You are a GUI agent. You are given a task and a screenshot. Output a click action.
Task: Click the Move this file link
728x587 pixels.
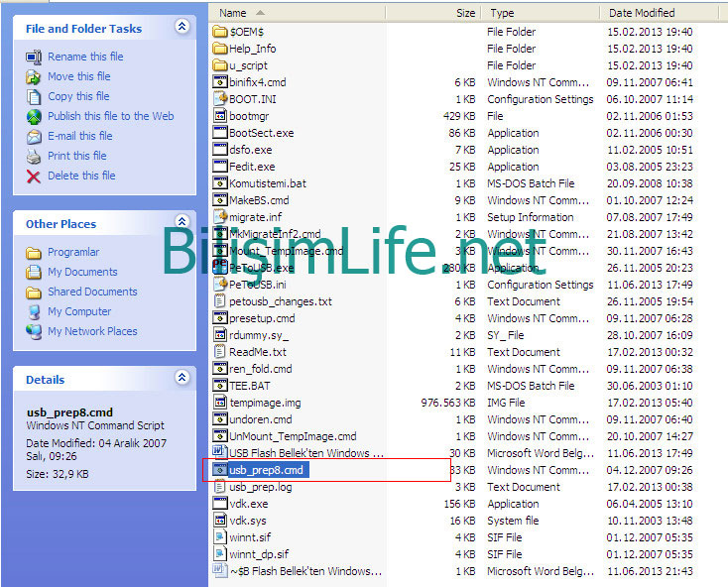[79, 76]
